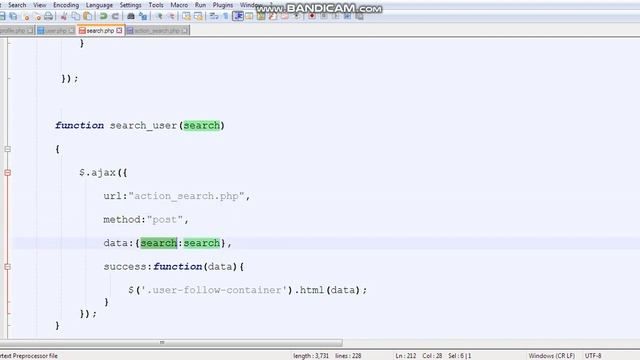Image resolution: width=640 pixels, height=360 pixels.
Task: Click the red Record Macro icon
Action: point(312,16)
